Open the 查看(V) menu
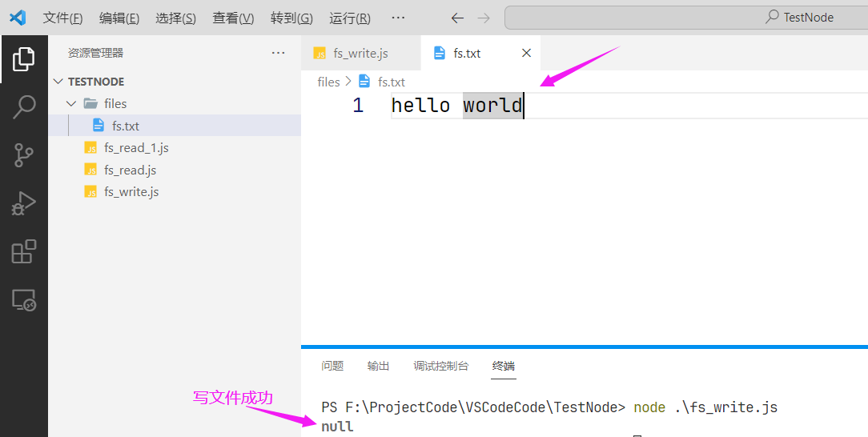Screen dimensions: 868x437 click(x=233, y=18)
